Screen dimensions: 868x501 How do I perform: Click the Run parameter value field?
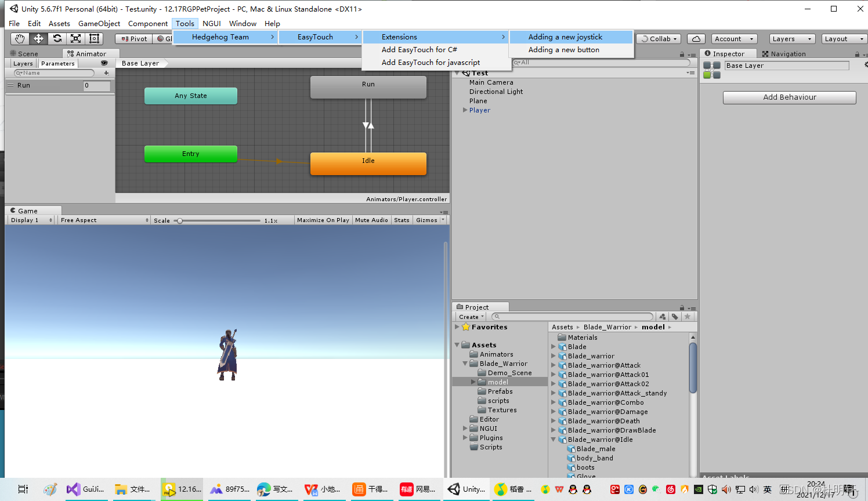point(97,86)
